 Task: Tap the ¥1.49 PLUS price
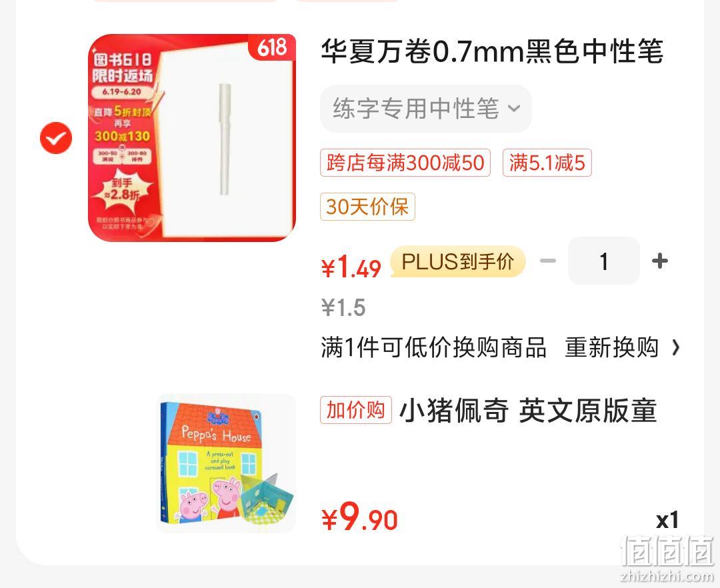tap(351, 267)
